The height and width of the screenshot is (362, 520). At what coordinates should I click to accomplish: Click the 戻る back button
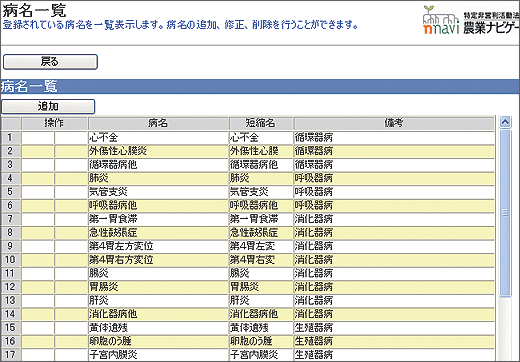click(50, 62)
